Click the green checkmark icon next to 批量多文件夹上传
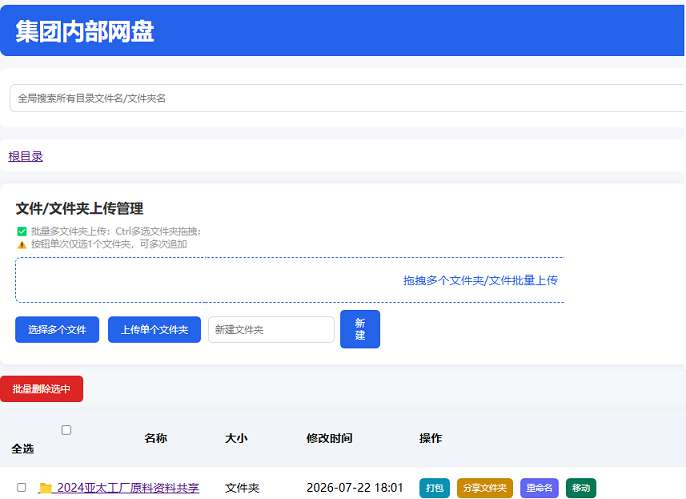Screen dimensions: 686x499 (22, 231)
